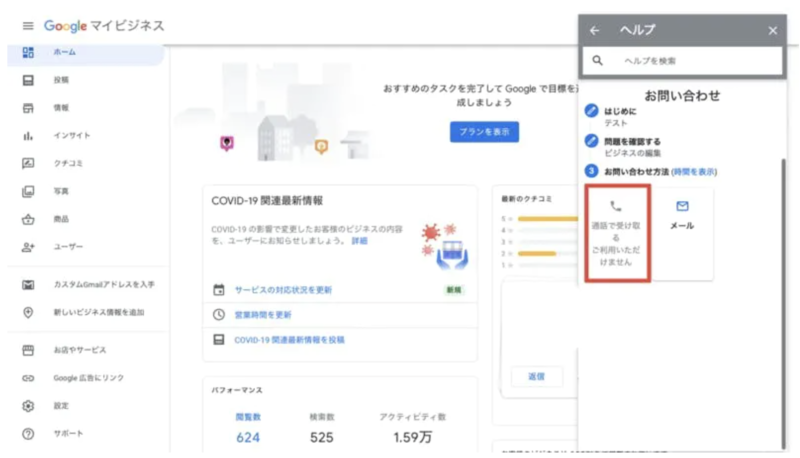The image size is (800, 458).
Task: Click the 返信 reply button
Action: coord(536,376)
